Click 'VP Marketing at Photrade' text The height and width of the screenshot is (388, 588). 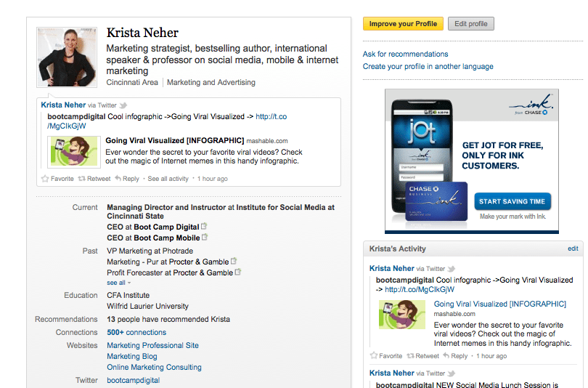tap(150, 251)
